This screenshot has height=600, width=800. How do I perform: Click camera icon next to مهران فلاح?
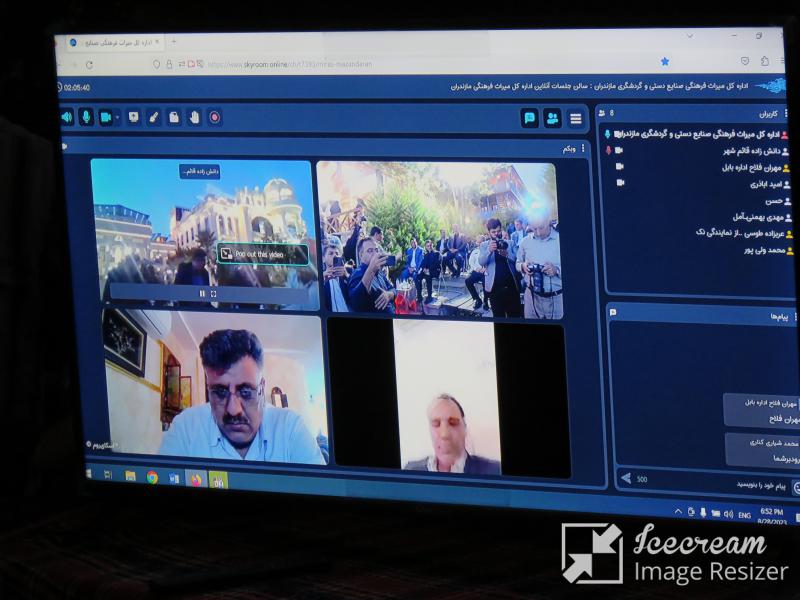[x=620, y=166]
